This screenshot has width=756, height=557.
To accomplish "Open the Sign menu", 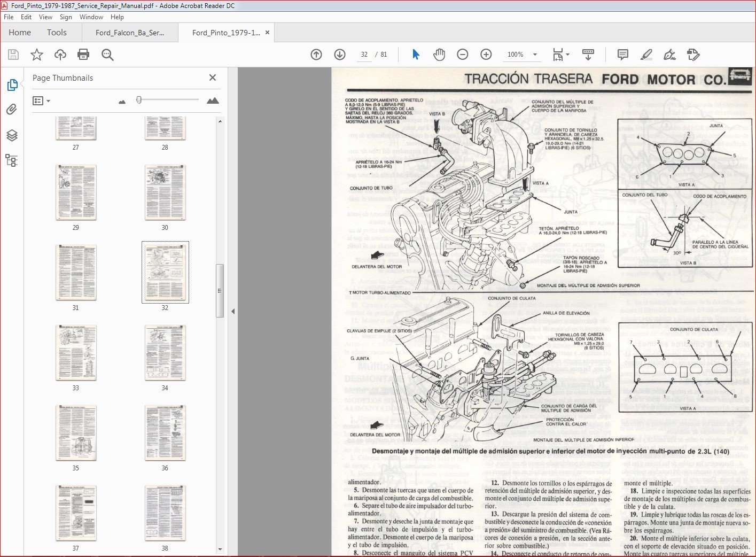I will click(66, 17).
